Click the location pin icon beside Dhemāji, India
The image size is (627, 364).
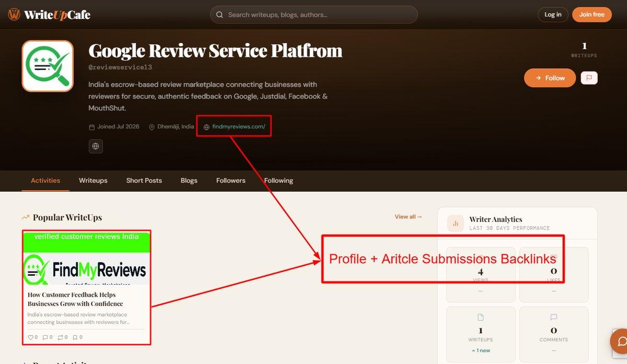click(152, 127)
